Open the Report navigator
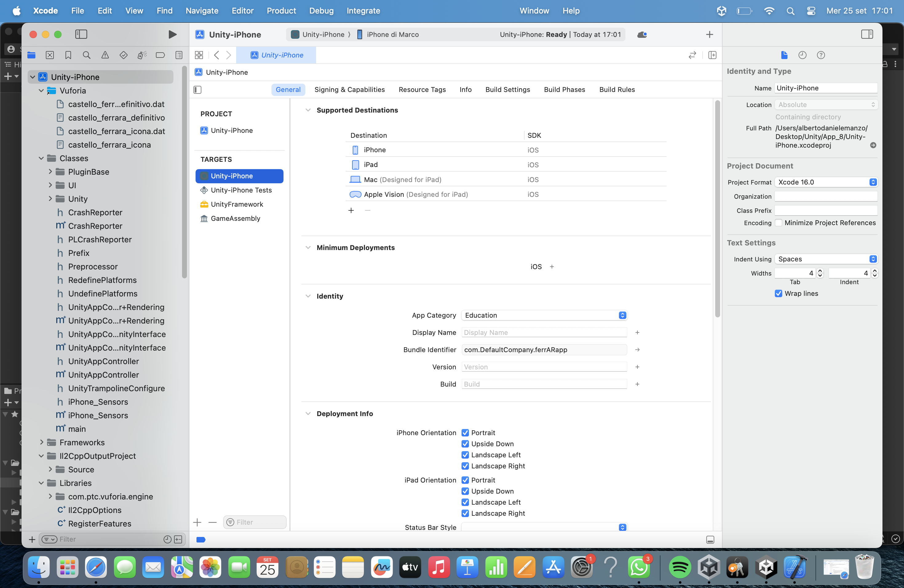 pyautogui.click(x=179, y=55)
